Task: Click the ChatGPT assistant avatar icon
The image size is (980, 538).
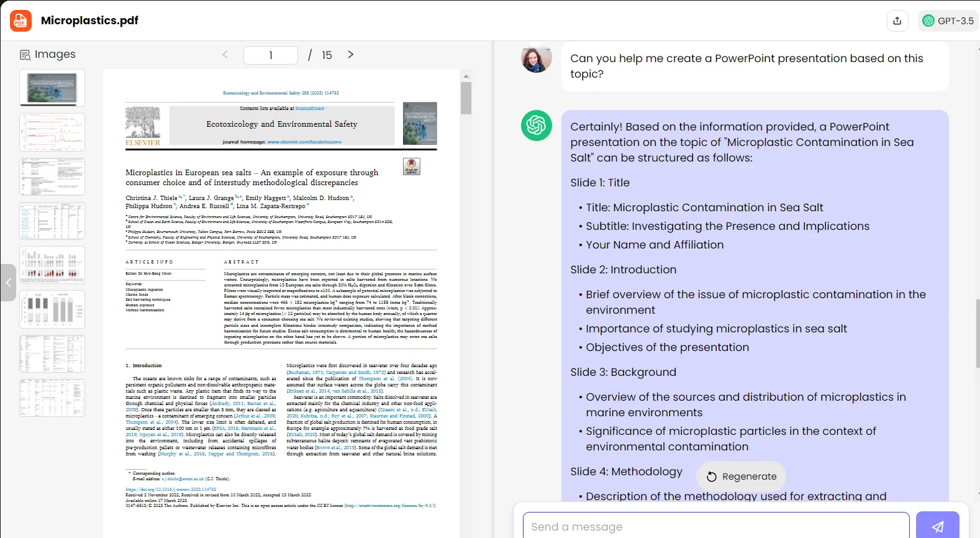Action: click(536, 125)
